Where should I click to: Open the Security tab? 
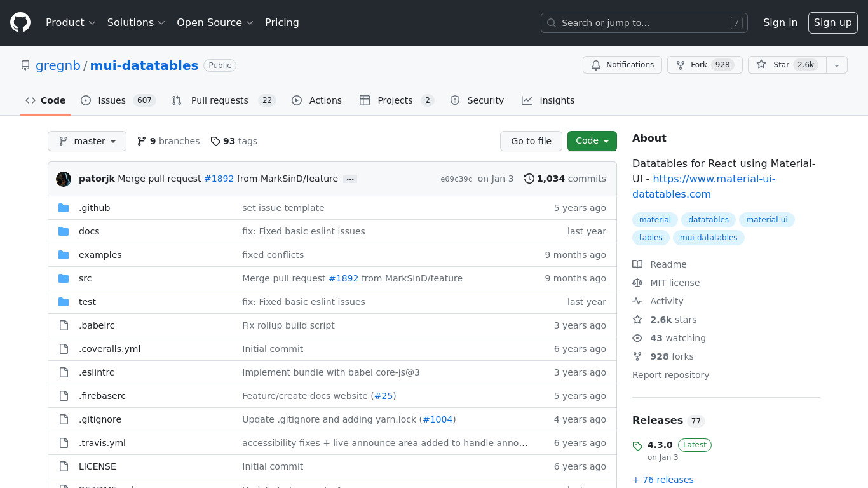coord(477,100)
